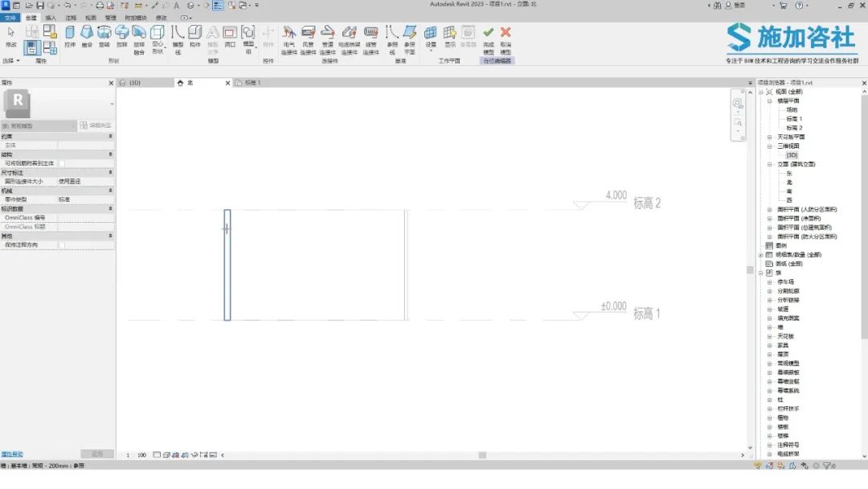Toggle 保持注释方向 checkbox

click(62, 244)
